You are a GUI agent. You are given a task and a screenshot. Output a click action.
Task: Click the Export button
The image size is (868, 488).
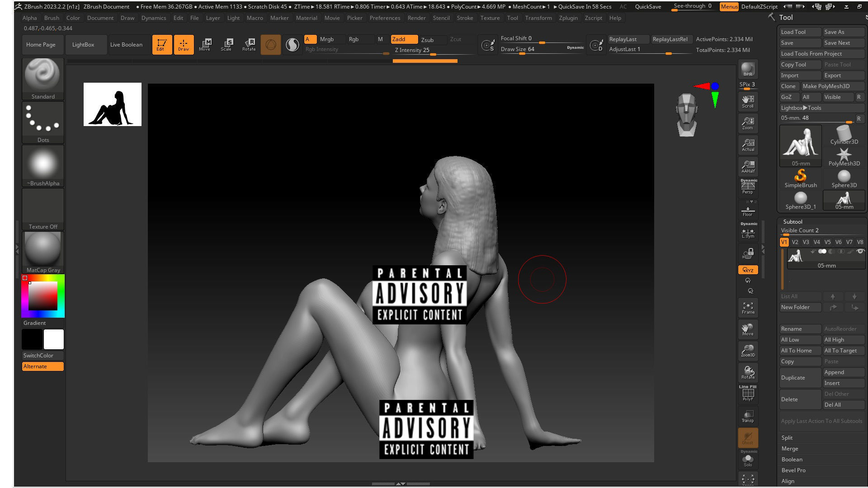tap(844, 75)
